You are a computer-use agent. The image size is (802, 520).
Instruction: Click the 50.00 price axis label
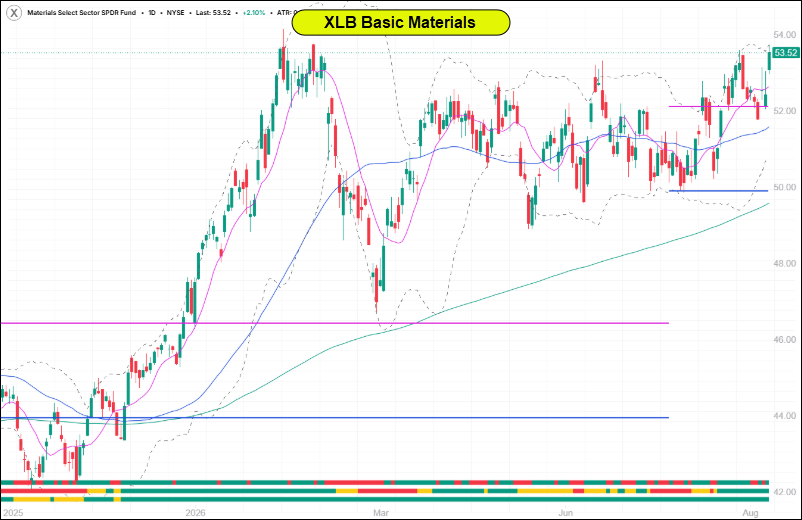(784, 187)
